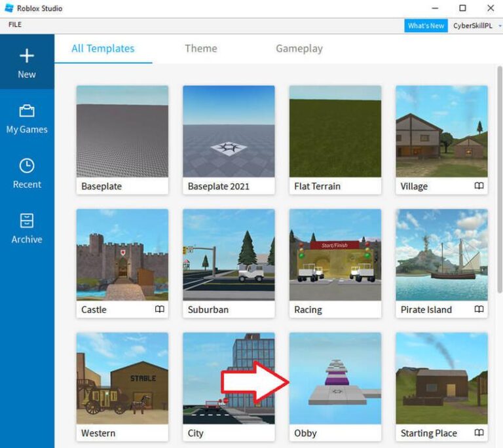
Task: Open the Castle template tutorial book icon
Action: (159, 309)
